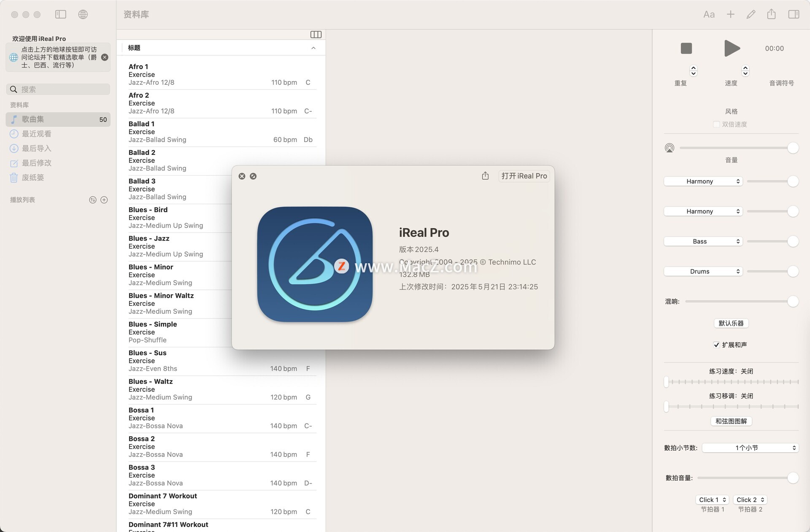This screenshot has height=532, width=810.
Task: Select the Afro 1 song
Action: tap(221, 75)
